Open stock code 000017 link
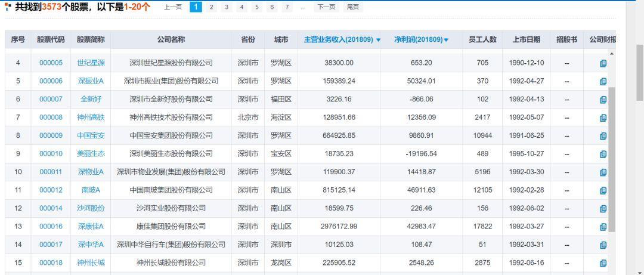The height and width of the screenshot is (275, 644). (x=51, y=245)
